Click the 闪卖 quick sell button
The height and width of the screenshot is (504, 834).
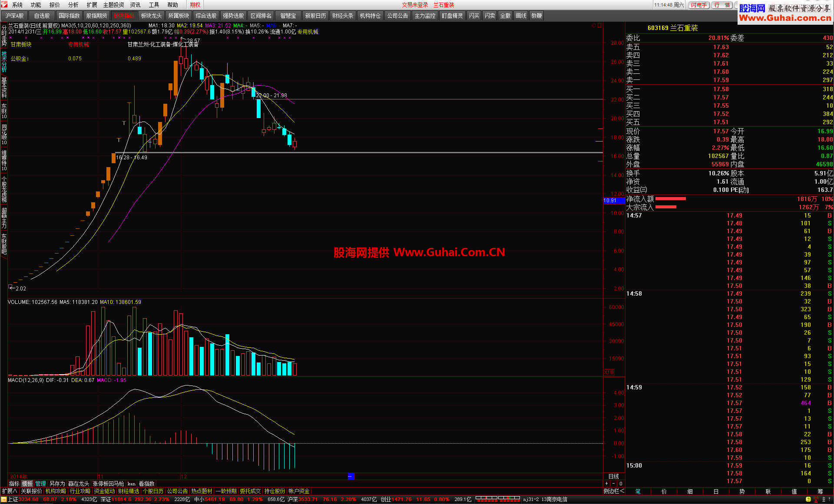[490, 16]
